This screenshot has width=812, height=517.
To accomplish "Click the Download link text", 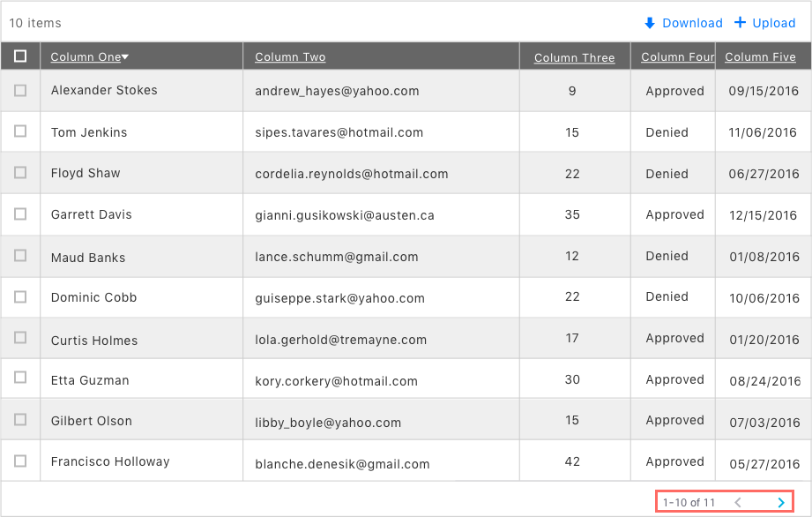I will pos(692,23).
